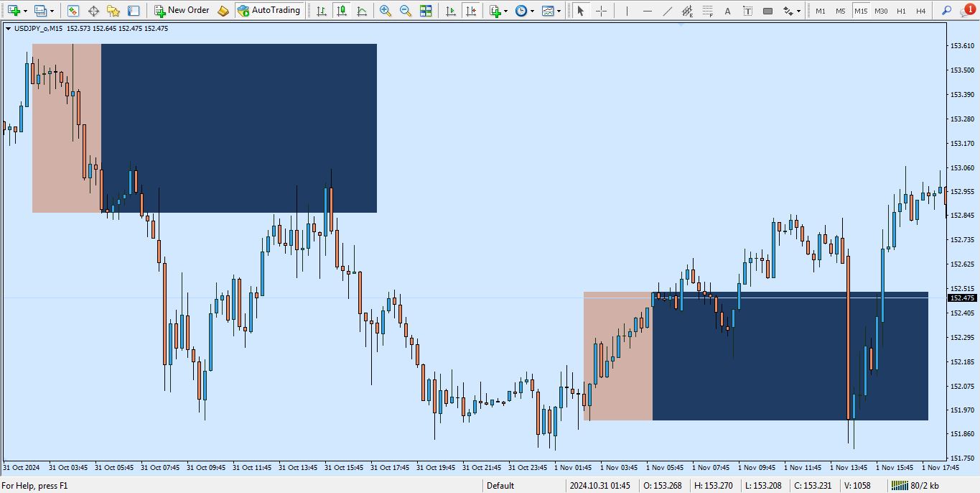Expand the arrows tool dropdown arrow

pyautogui.click(x=799, y=11)
